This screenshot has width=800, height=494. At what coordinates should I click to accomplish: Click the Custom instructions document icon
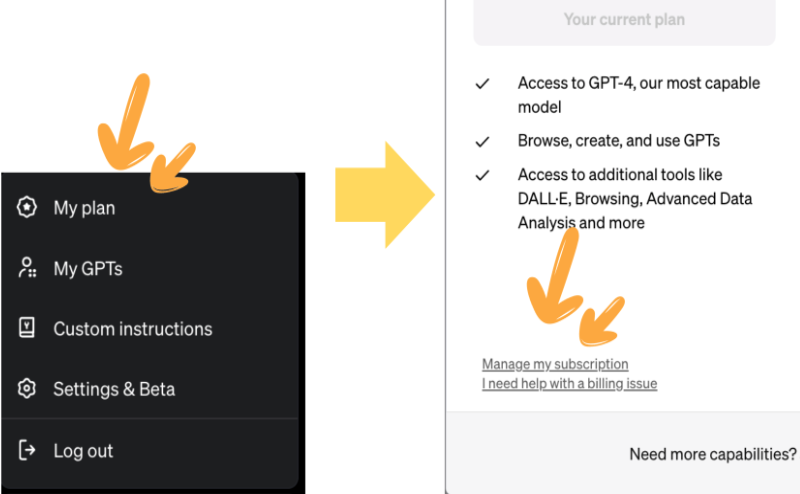click(x=27, y=328)
